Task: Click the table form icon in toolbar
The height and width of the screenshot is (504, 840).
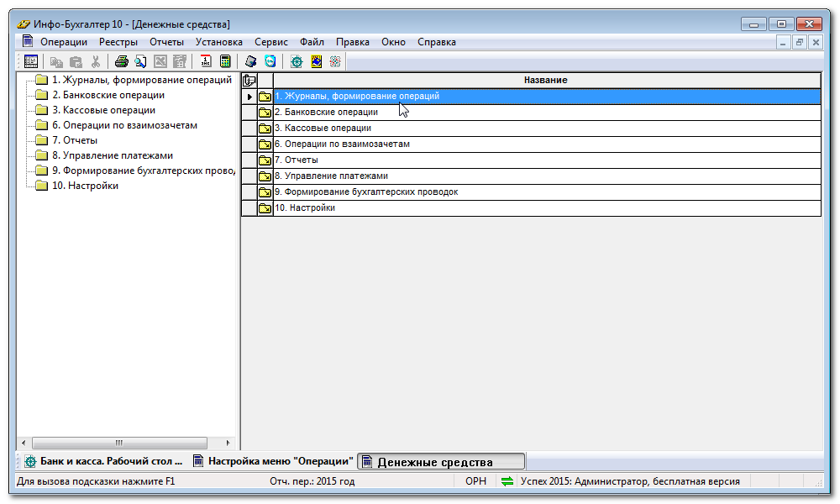Action: pyautogui.click(x=31, y=61)
